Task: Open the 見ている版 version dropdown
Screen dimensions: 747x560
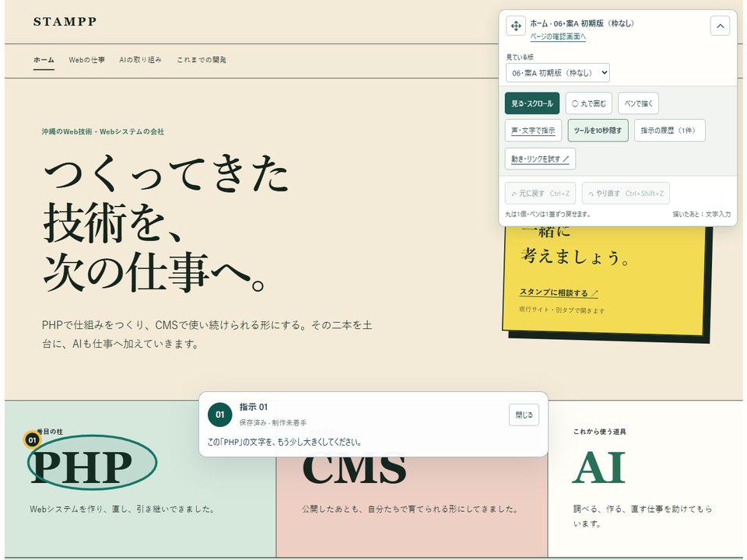Action: pyautogui.click(x=557, y=73)
